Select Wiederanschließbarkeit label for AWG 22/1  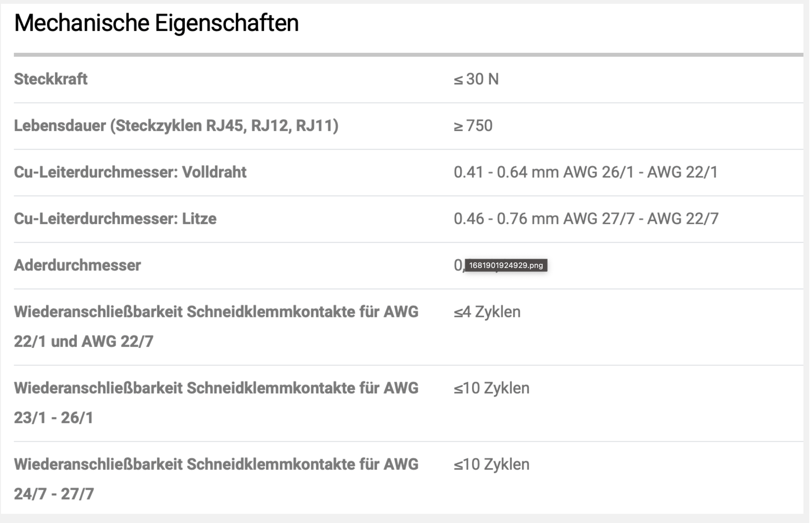[216, 326]
